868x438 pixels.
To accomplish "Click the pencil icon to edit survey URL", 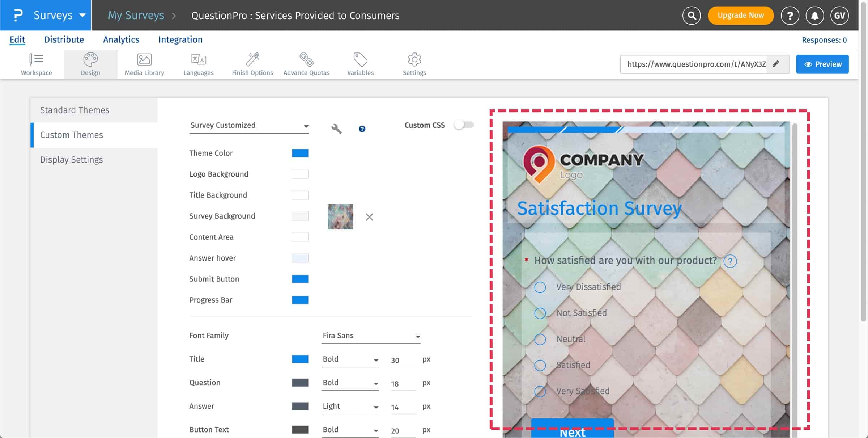I will pos(776,64).
